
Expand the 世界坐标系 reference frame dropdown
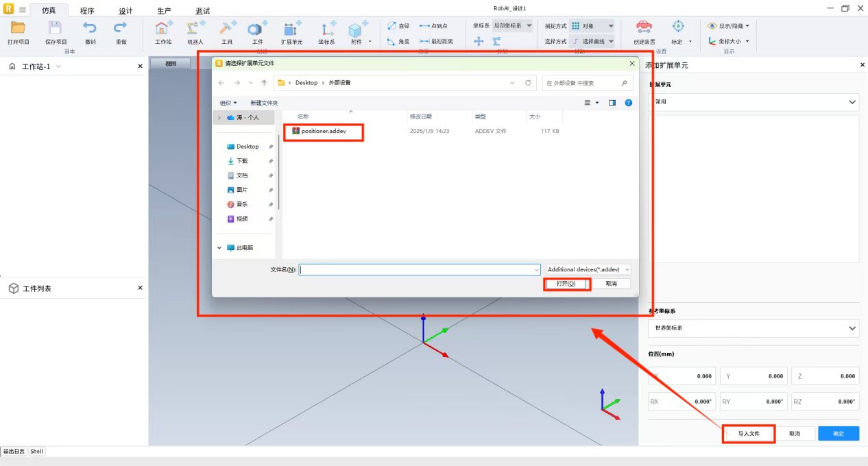(x=753, y=328)
